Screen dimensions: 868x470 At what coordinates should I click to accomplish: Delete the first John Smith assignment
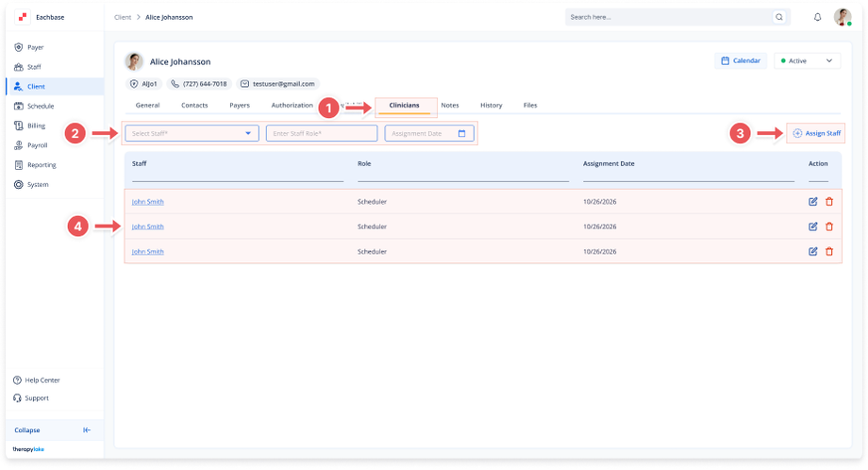point(829,201)
